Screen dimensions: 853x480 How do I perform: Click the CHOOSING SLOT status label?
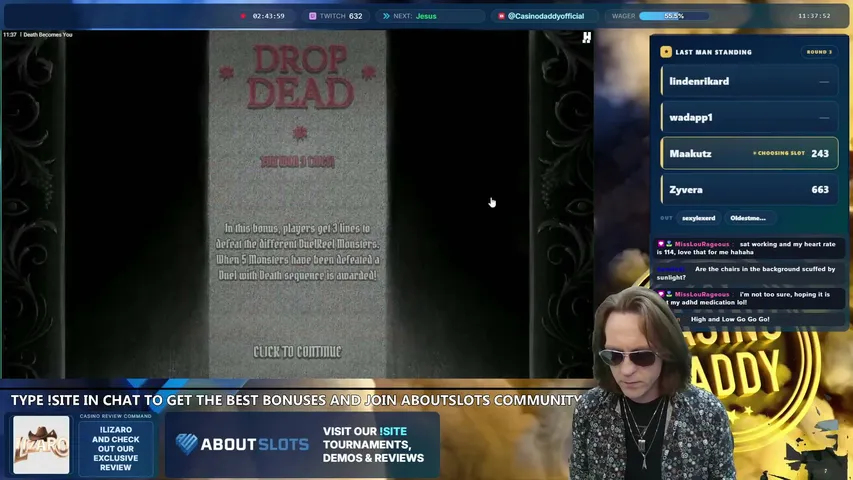[x=778, y=153]
